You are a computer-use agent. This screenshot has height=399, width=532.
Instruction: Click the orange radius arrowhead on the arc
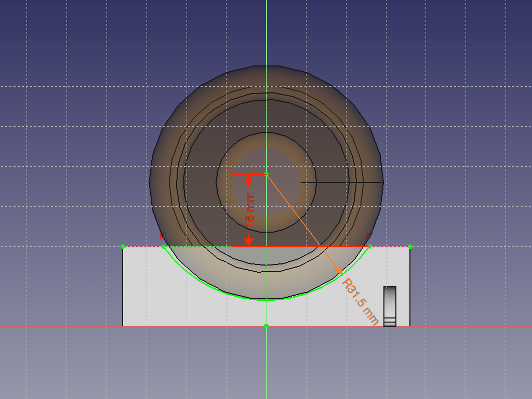(338, 270)
